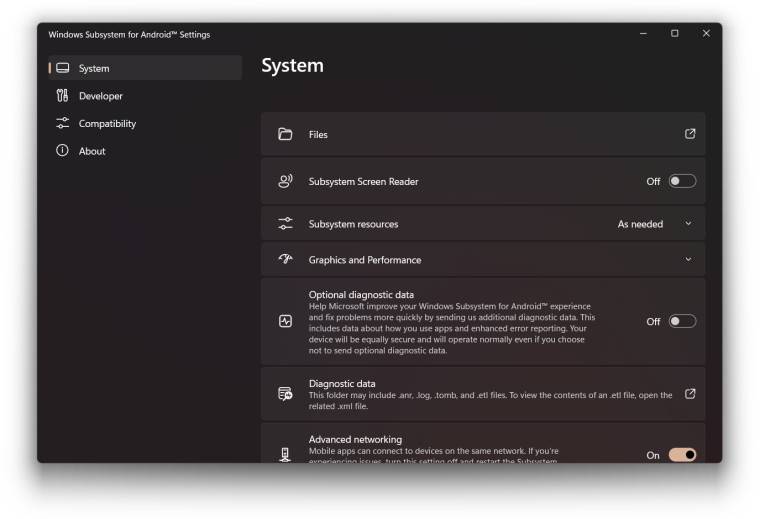Click 'Off' label next to Optional diagnostic data
This screenshot has width=760, height=519.
click(653, 322)
